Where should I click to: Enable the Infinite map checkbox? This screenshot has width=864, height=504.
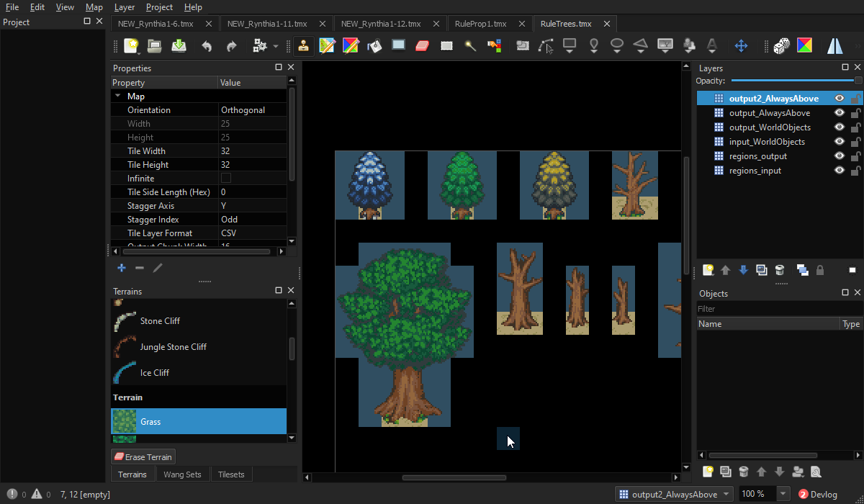(x=226, y=178)
